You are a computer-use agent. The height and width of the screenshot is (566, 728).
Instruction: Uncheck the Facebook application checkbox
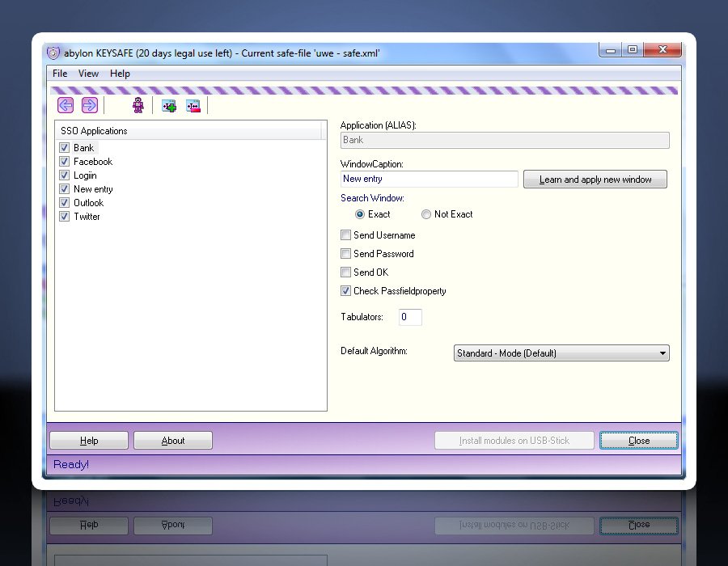click(65, 162)
